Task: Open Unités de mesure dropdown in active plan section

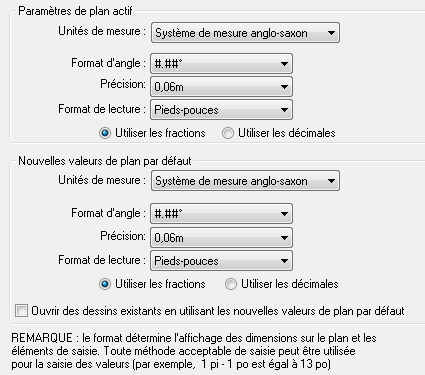Action: tap(245, 33)
